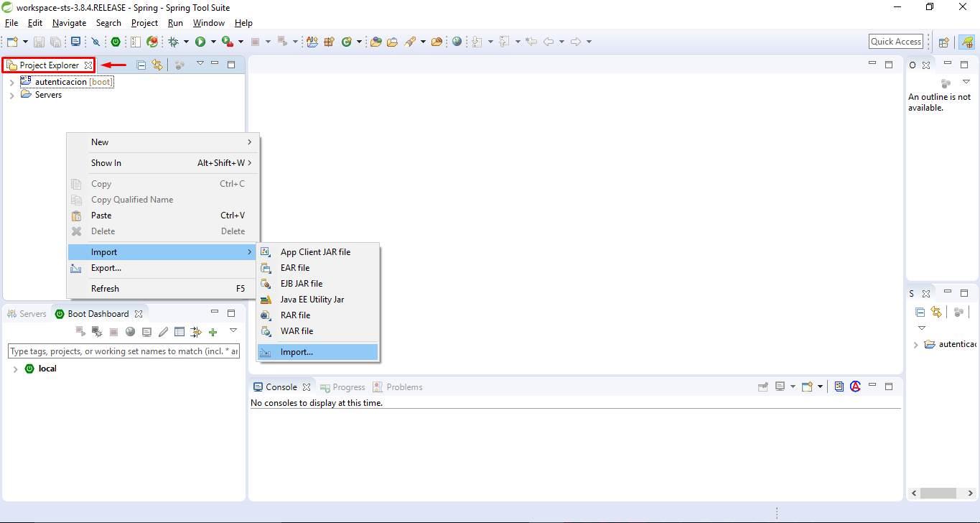This screenshot has height=523, width=980.
Task: Expand the autenticacion project node
Action: click(12, 83)
